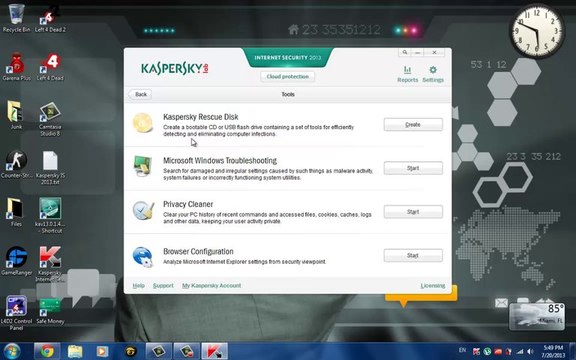Click the Camtasia recorder taskbar button with red dot
The image size is (576, 360).
click(x=187, y=351)
